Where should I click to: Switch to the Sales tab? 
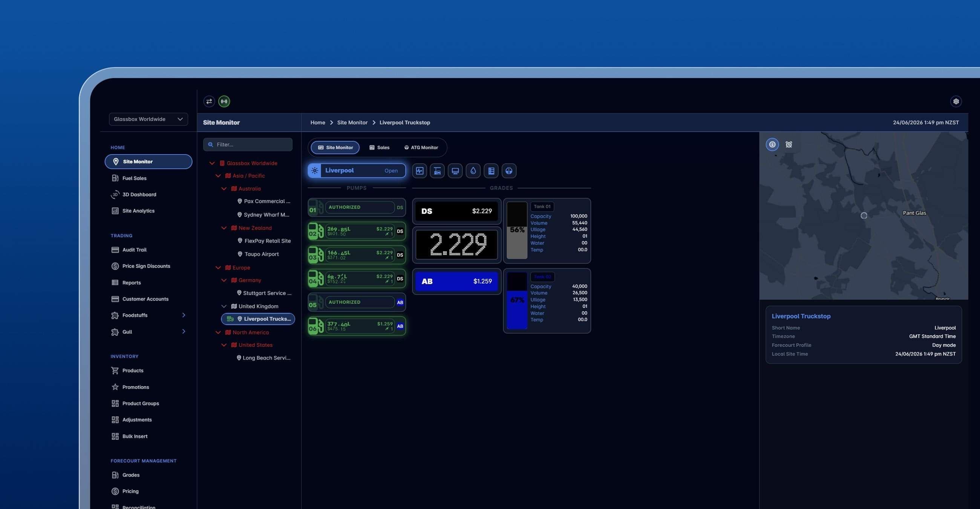pos(379,147)
